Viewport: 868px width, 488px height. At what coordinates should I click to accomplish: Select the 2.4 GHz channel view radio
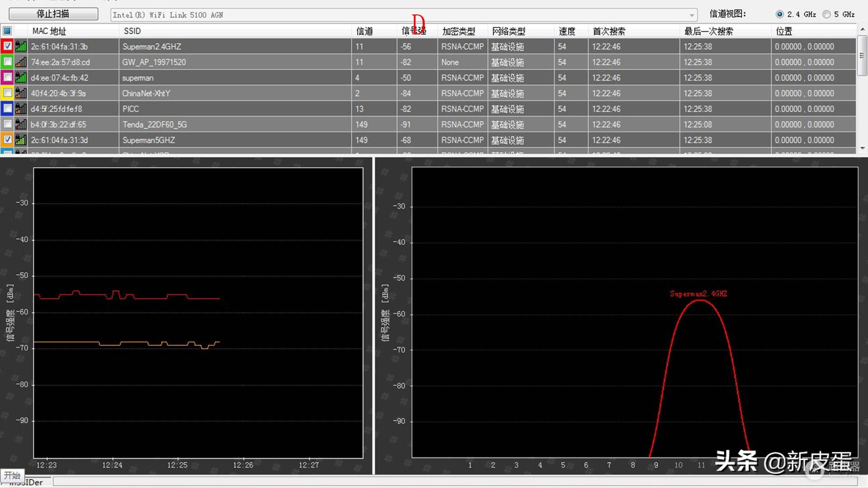coord(780,14)
